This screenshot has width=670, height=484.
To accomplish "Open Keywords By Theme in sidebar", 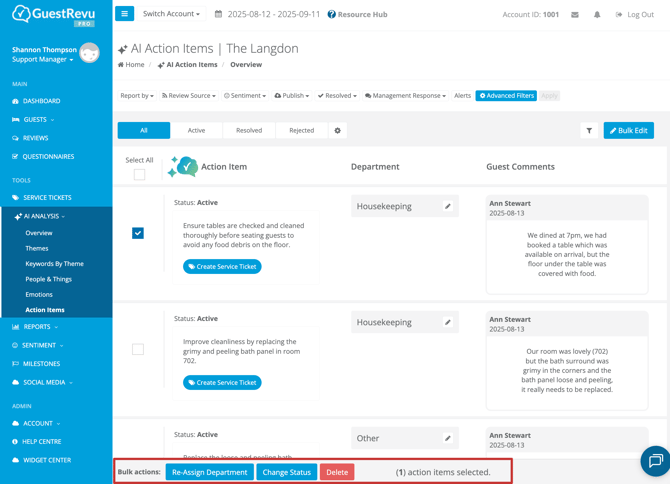I will pyautogui.click(x=54, y=264).
